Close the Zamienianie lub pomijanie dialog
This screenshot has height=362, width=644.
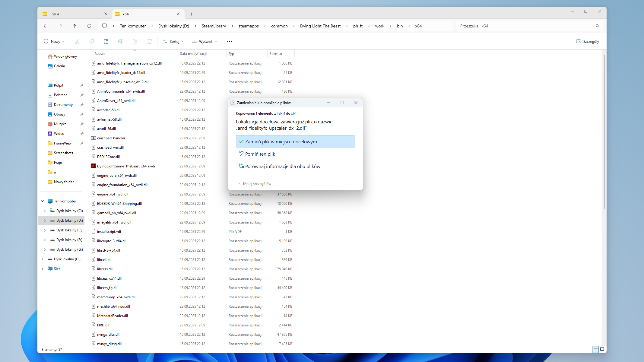pos(356,103)
